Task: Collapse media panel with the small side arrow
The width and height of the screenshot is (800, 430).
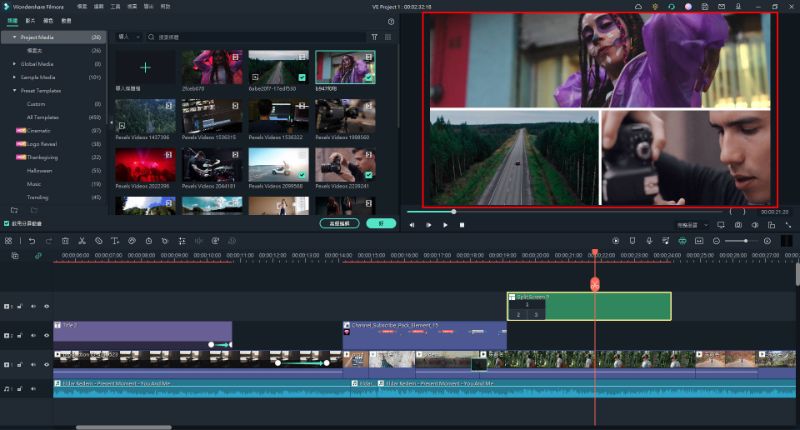Action: 111,122
